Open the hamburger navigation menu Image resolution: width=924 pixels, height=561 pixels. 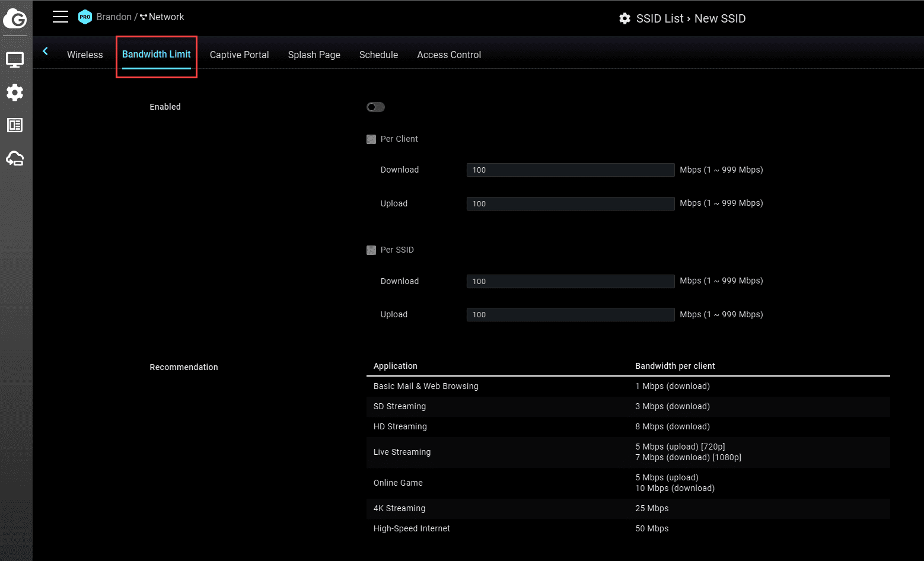coord(60,17)
